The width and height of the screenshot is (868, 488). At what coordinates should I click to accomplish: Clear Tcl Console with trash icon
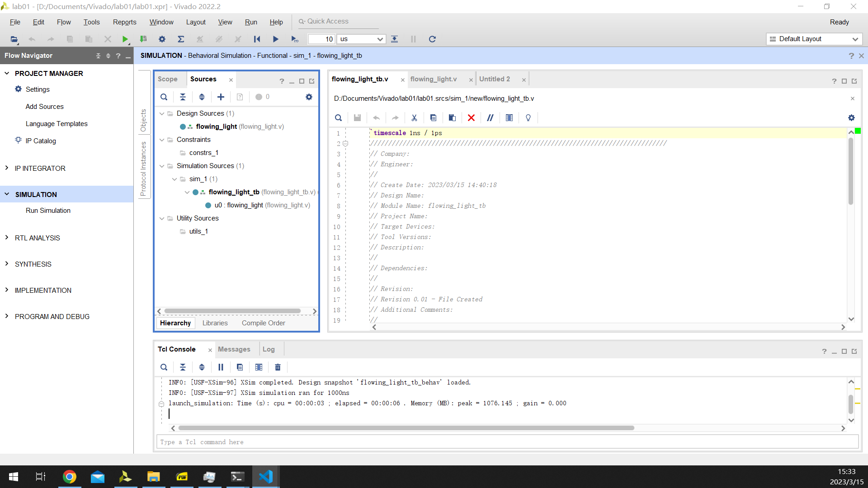(x=278, y=367)
